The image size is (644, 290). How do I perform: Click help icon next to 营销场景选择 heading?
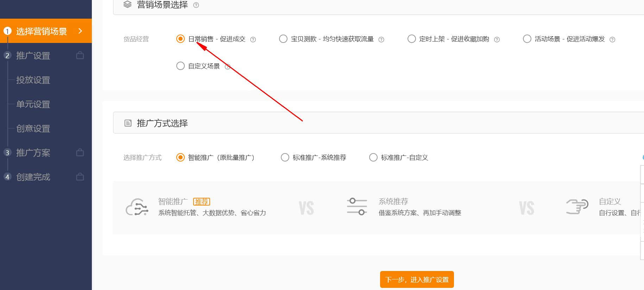[x=196, y=5]
